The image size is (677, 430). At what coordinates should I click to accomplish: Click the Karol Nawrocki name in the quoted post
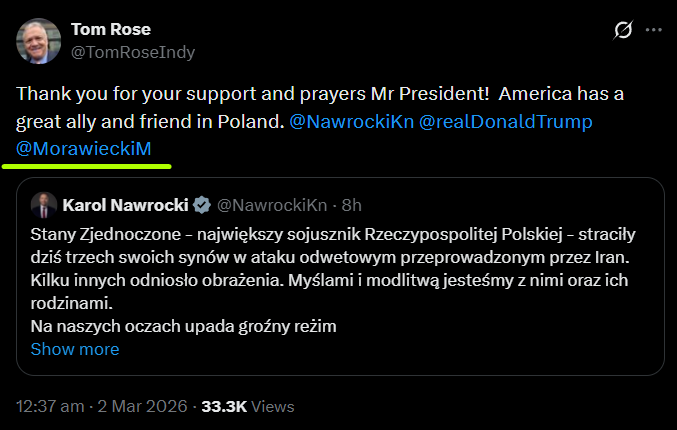(x=125, y=205)
